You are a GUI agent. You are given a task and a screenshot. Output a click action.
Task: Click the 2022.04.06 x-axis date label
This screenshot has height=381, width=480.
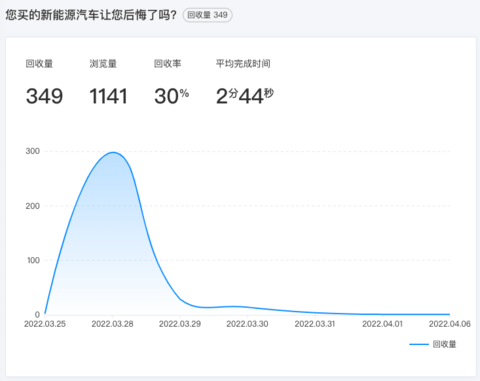450,324
